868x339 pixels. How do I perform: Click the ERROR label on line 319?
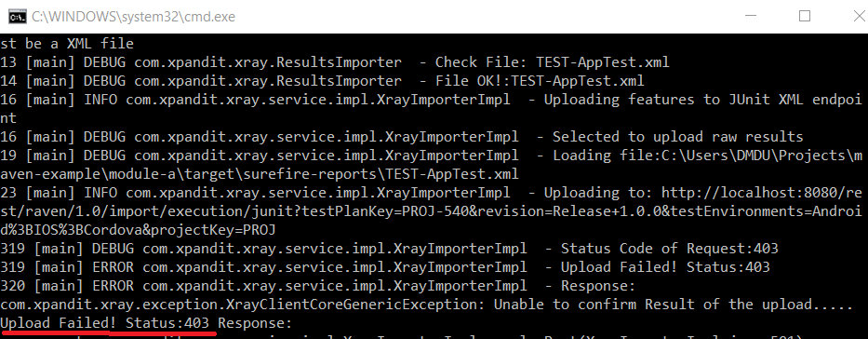tap(113, 267)
